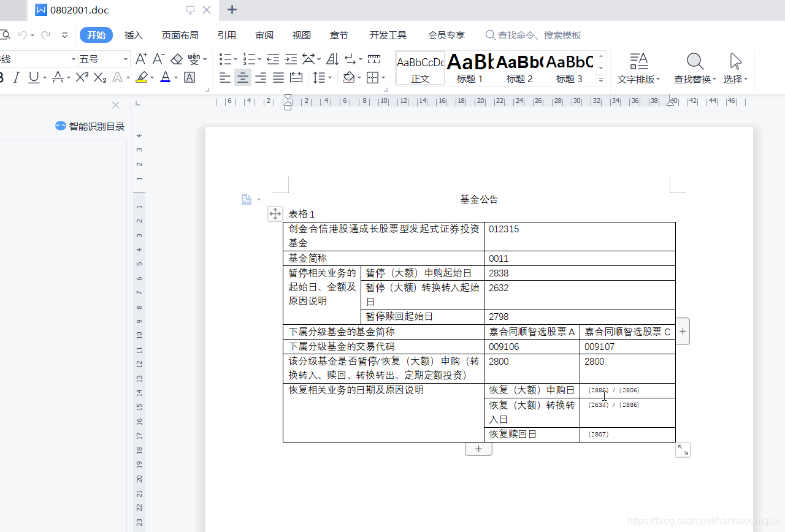Apply blue font color

click(165, 77)
